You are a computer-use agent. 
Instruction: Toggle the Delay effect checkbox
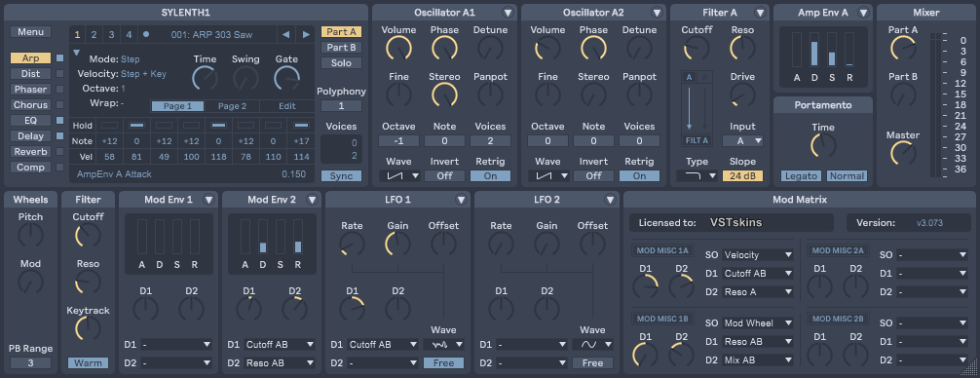(60, 135)
